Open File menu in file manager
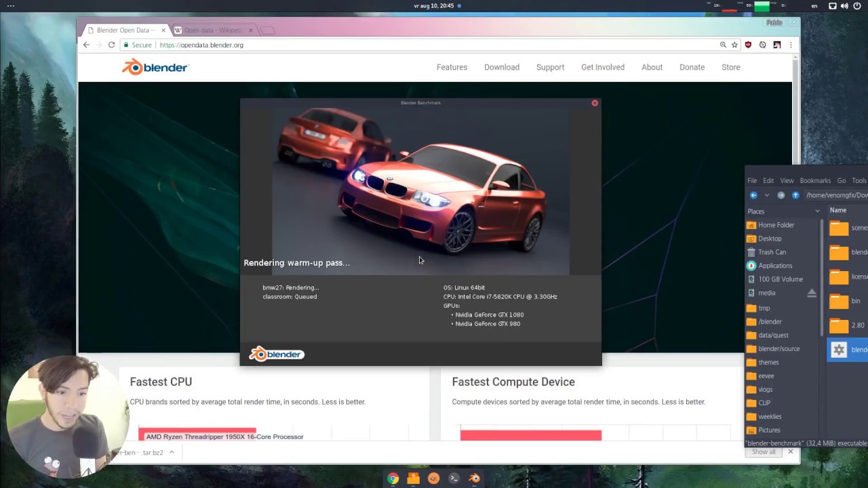Viewport: 868px width, 488px height. tap(752, 181)
